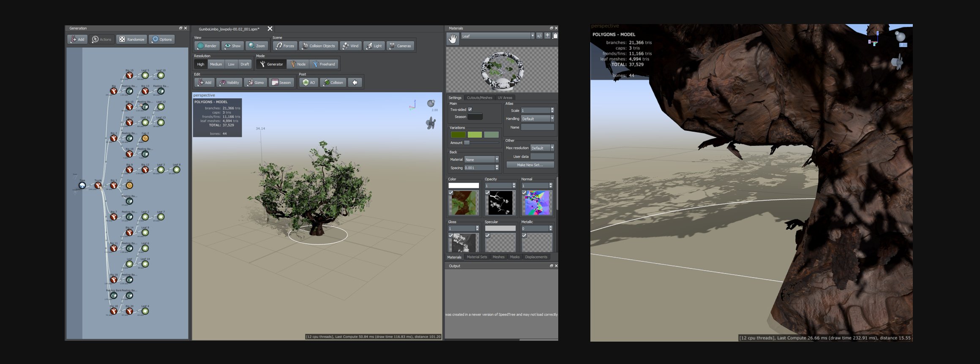The width and height of the screenshot is (980, 364).
Task: Click the Gizmo edit tool
Action: [255, 82]
